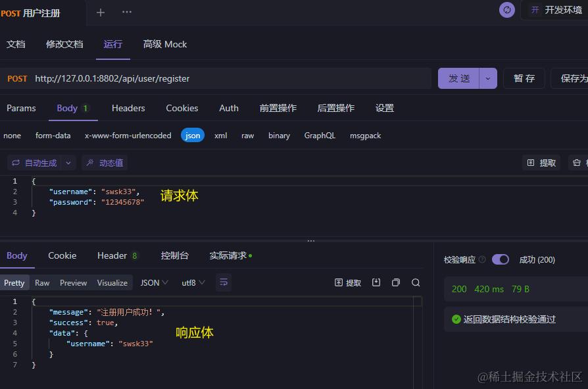
Task: Switch to the 高级 Mock tab
Action: click(x=165, y=44)
